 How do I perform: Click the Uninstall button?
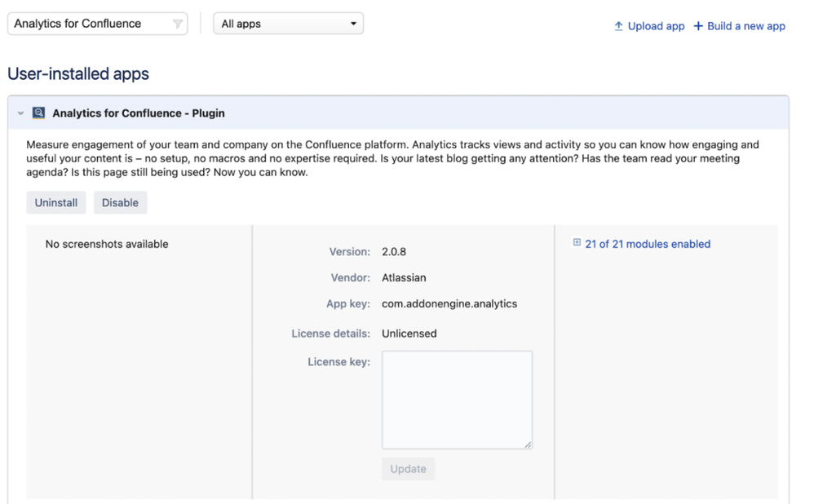(x=56, y=202)
